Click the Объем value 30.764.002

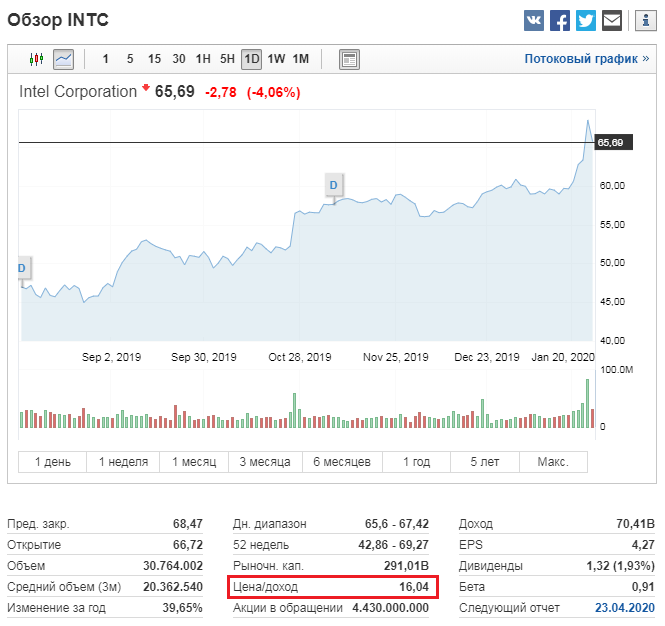click(173, 566)
